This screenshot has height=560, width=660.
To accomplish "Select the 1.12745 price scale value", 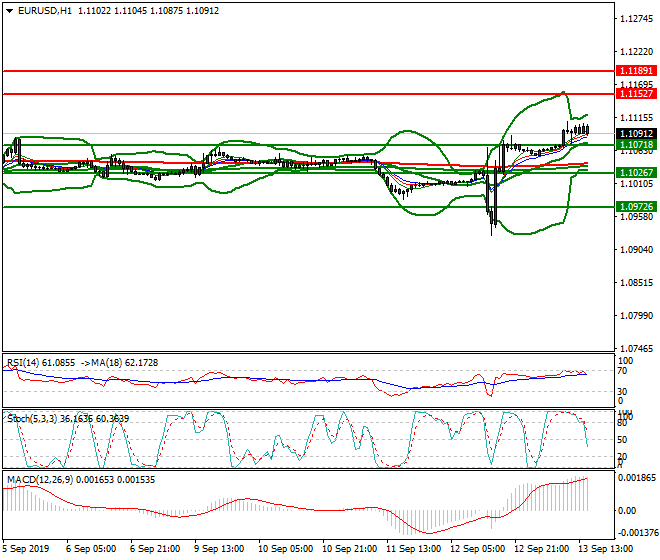I will pyautogui.click(x=637, y=19).
